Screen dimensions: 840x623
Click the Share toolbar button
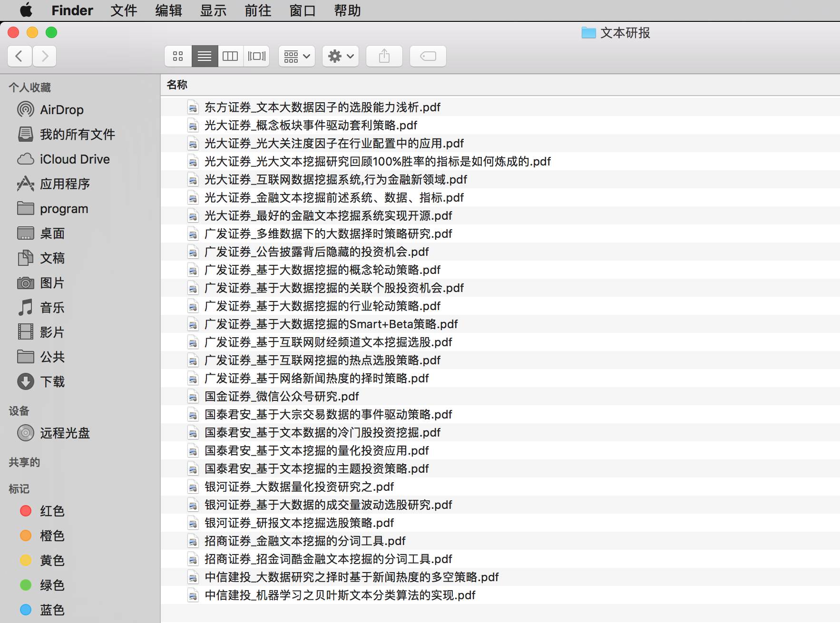pos(384,56)
